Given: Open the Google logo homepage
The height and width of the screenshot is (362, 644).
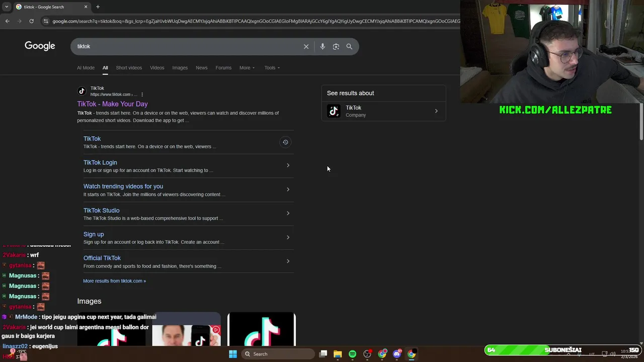Looking at the screenshot, I should point(40,46).
